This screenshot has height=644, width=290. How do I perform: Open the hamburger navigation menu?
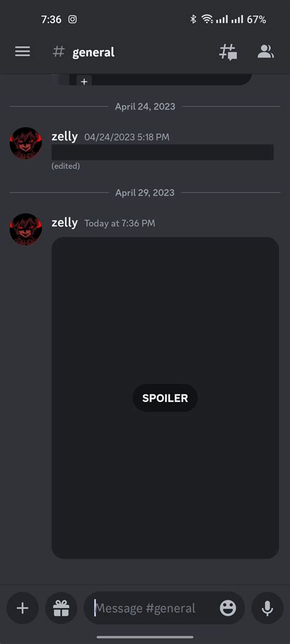tap(23, 52)
